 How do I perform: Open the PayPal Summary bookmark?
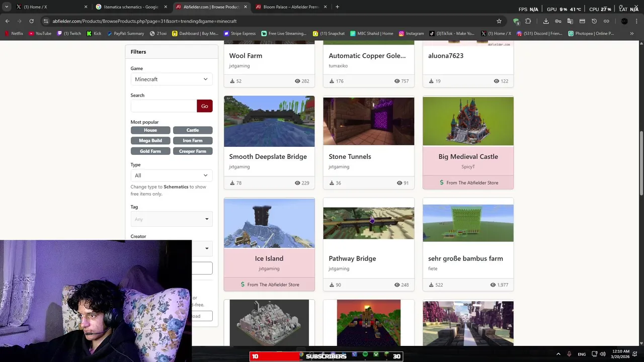125,33
